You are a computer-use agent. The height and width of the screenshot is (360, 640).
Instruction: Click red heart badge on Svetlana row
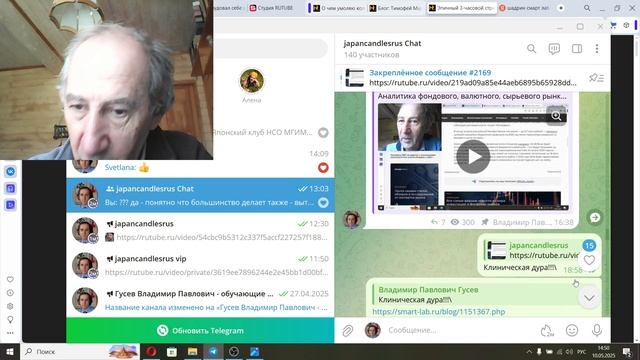pos(323,167)
